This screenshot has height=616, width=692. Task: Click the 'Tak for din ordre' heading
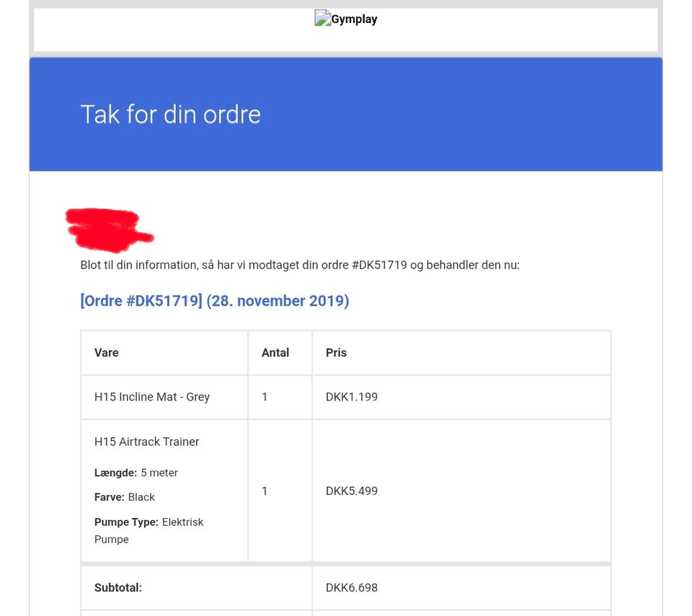point(170,115)
